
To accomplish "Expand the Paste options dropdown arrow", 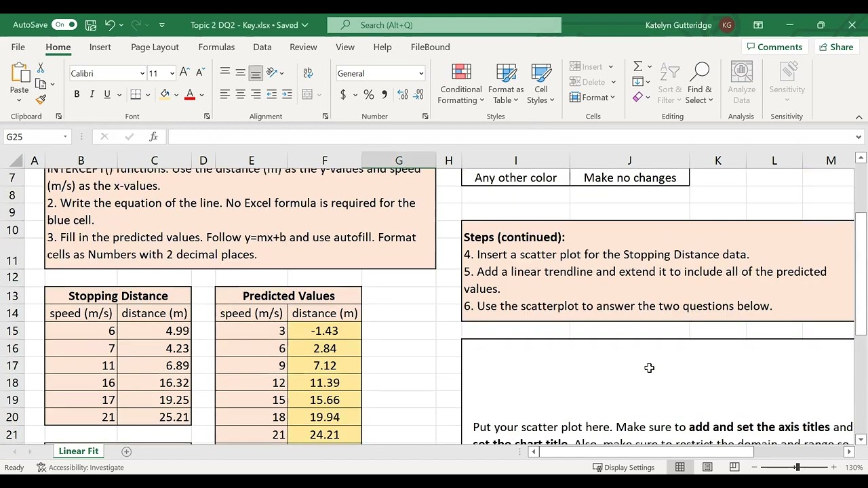I will coord(19,100).
